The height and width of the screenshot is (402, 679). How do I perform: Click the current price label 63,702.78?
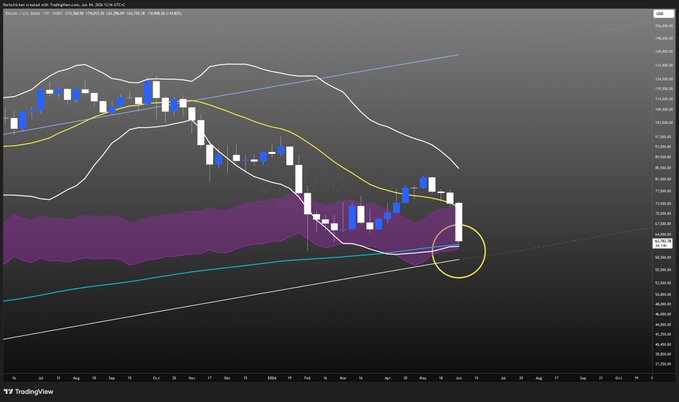[x=663, y=241]
